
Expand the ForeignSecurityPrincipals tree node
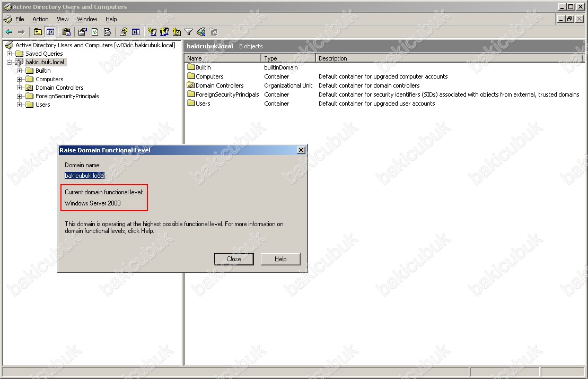(x=20, y=96)
